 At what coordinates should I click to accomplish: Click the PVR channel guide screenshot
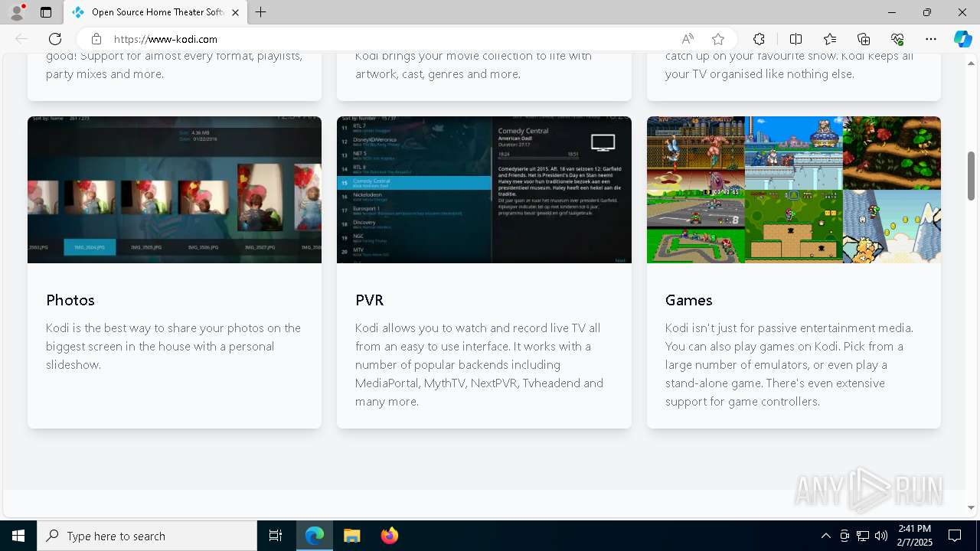coord(484,190)
